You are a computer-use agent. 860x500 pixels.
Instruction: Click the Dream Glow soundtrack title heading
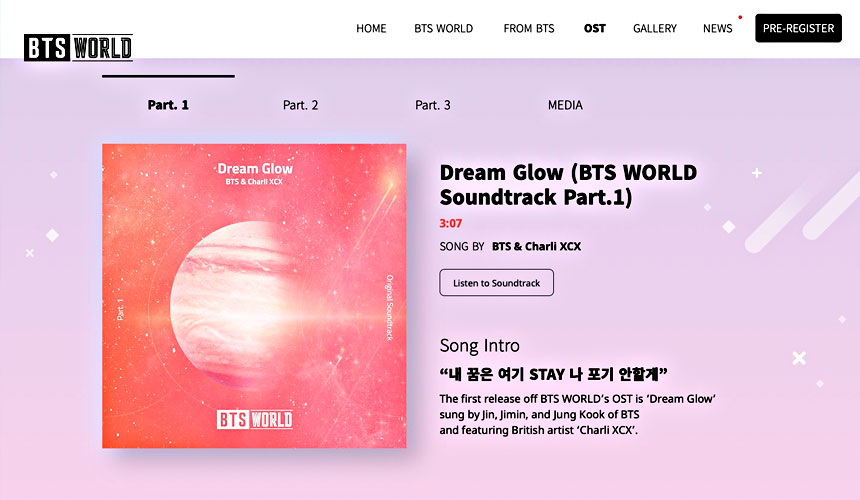click(x=568, y=185)
